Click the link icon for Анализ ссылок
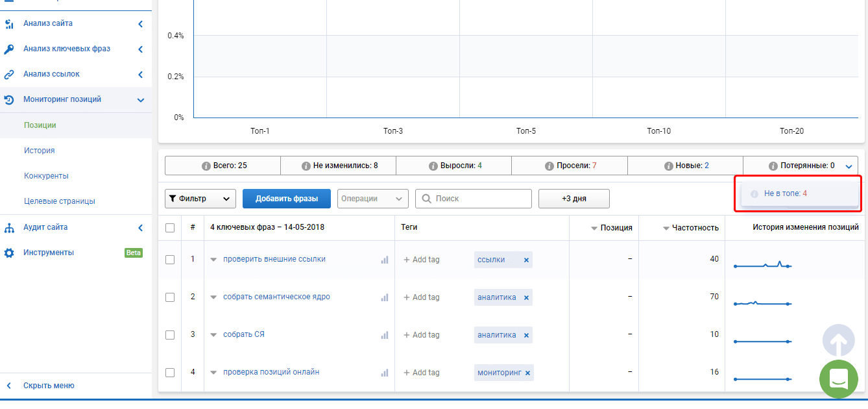This screenshot has height=409, width=868. click(x=9, y=75)
